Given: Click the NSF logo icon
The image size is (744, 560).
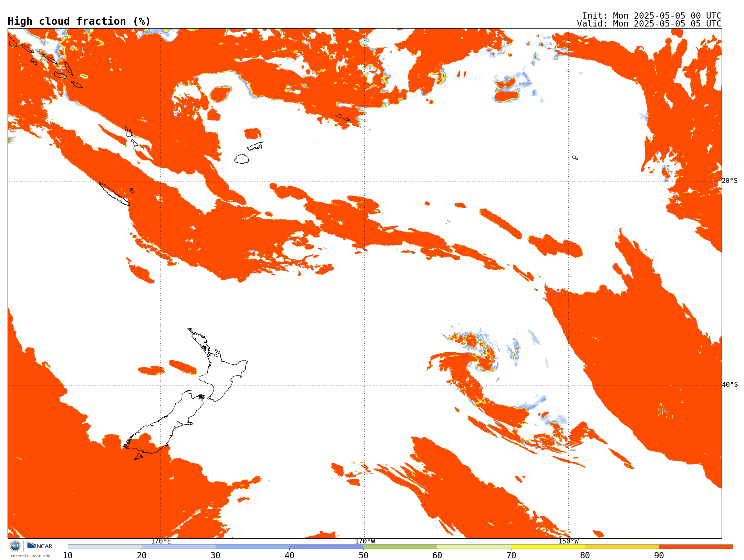Looking at the screenshot, I should [x=15, y=546].
